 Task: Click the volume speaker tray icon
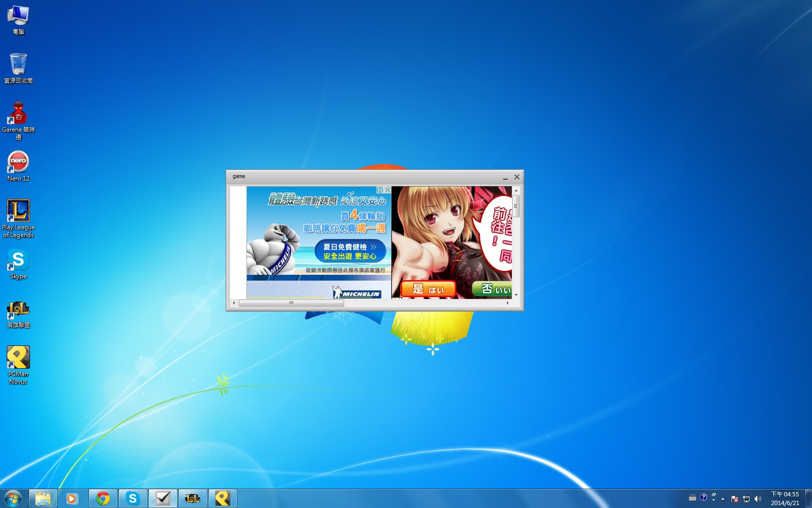click(x=758, y=499)
